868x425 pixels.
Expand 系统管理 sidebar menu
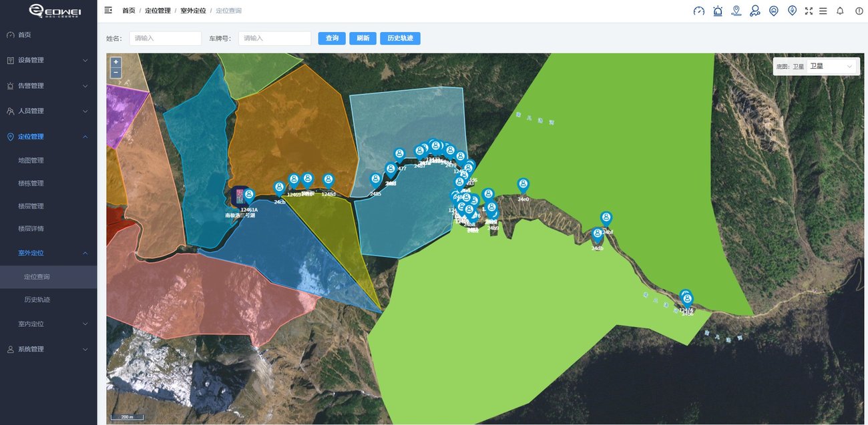coord(48,349)
